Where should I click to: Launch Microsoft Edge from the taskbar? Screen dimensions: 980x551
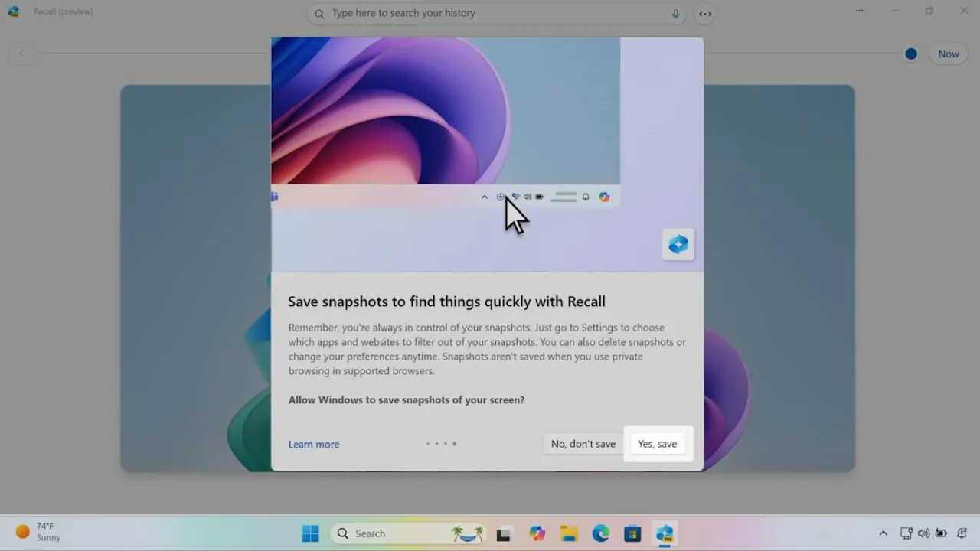(x=601, y=533)
